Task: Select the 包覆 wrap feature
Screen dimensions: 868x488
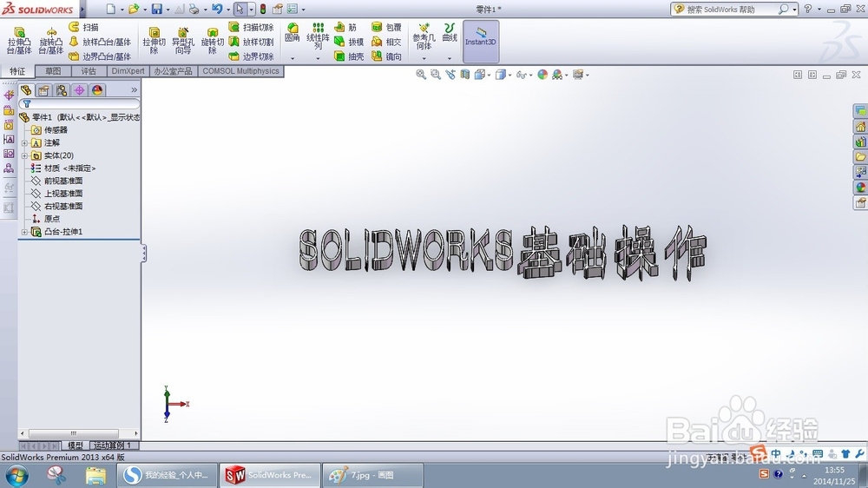Action: pos(386,27)
